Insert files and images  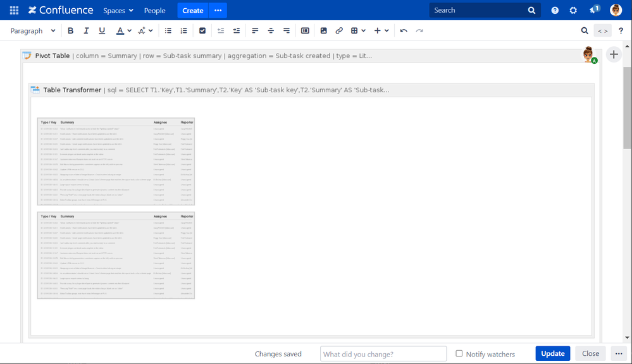tap(323, 30)
